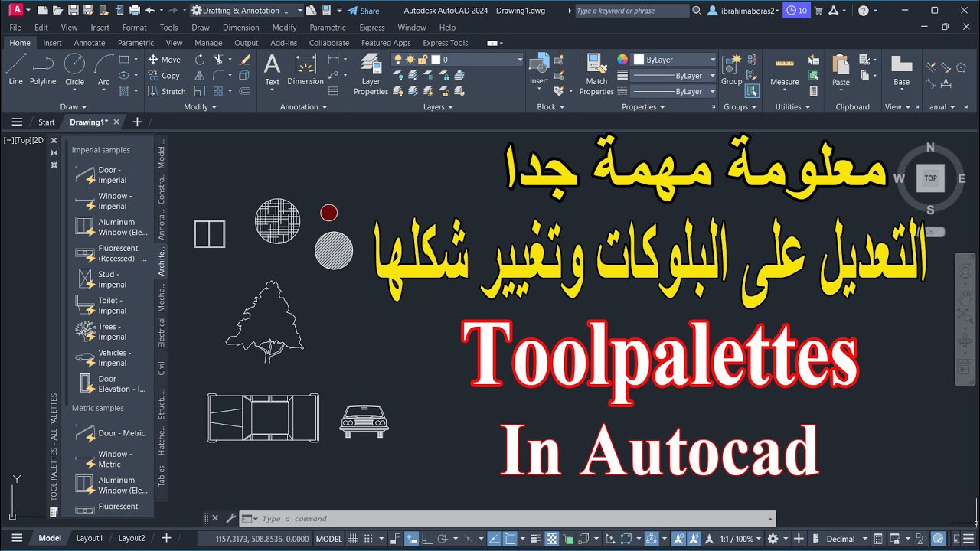Open Layer Properties
Image resolution: width=980 pixels, height=551 pixels.
371,74
